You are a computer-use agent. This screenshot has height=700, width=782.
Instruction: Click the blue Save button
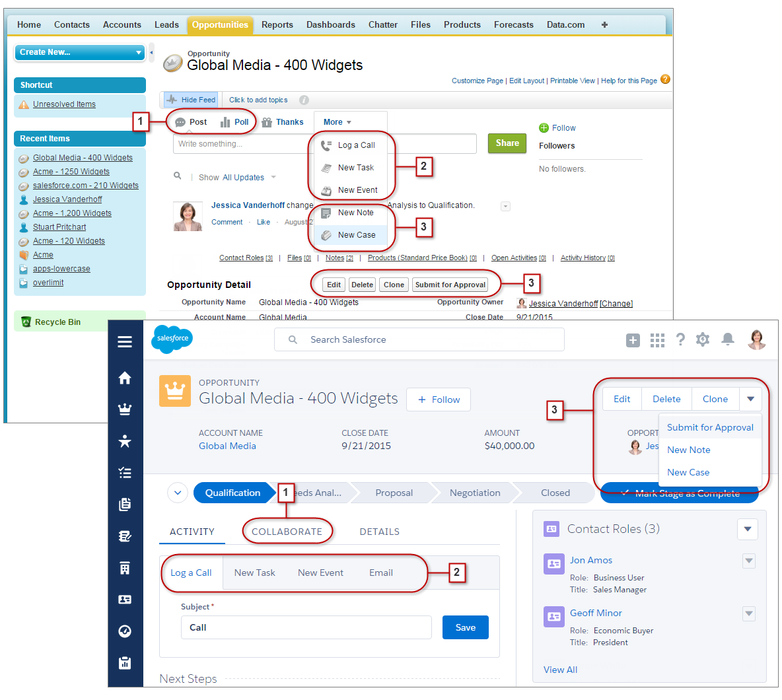tap(466, 627)
